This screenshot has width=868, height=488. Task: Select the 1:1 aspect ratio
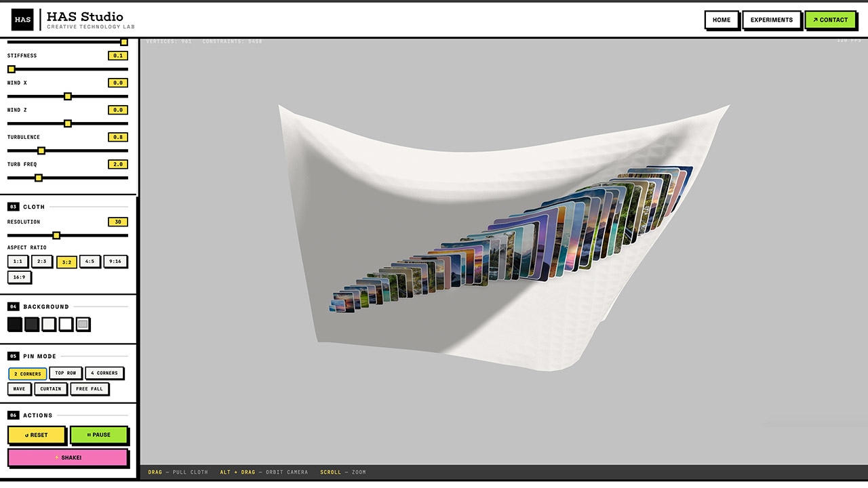17,261
